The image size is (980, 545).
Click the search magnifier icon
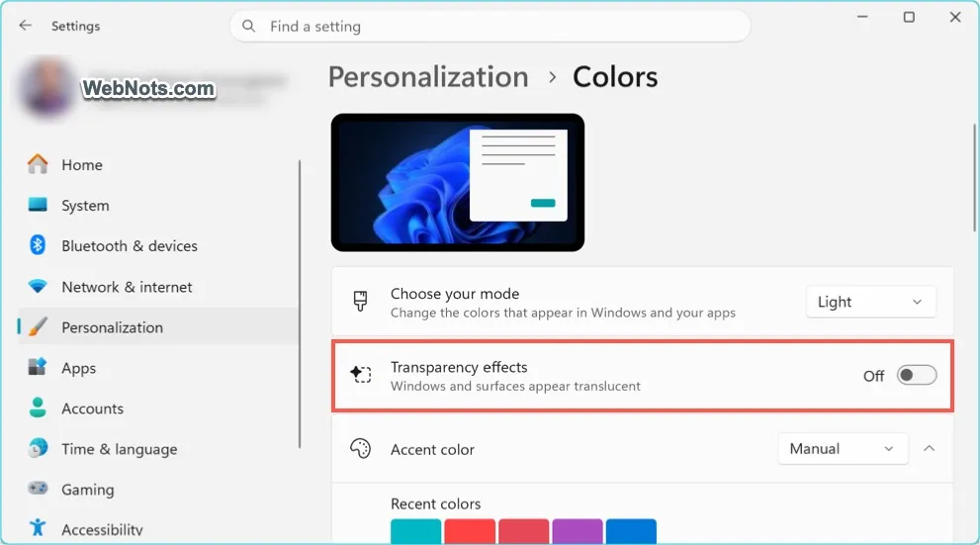click(x=249, y=27)
